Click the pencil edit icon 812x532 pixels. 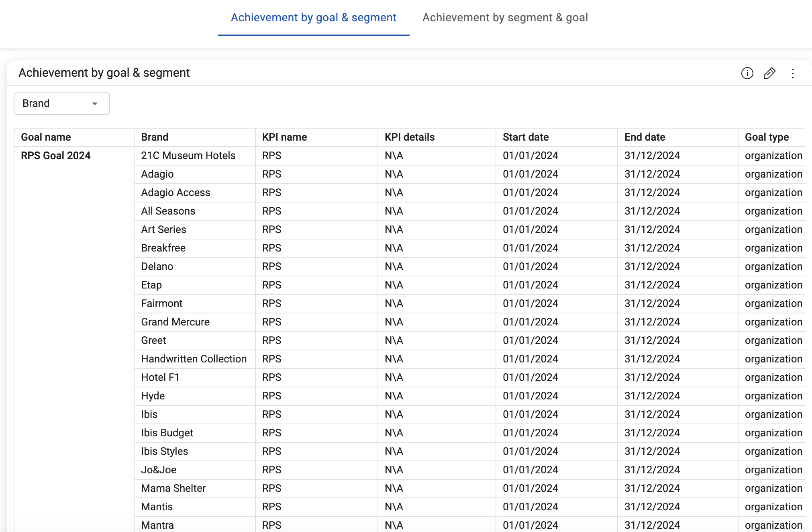pos(769,73)
